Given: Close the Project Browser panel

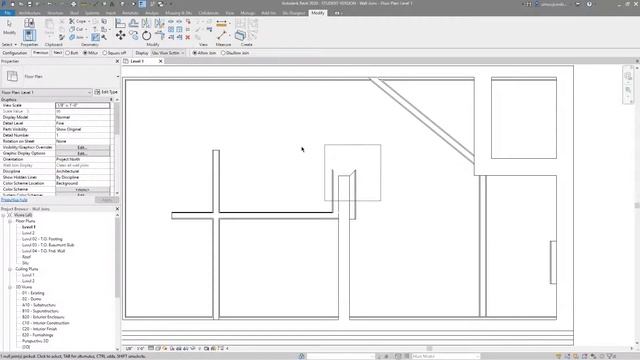Looking at the screenshot, I should click(118, 209).
